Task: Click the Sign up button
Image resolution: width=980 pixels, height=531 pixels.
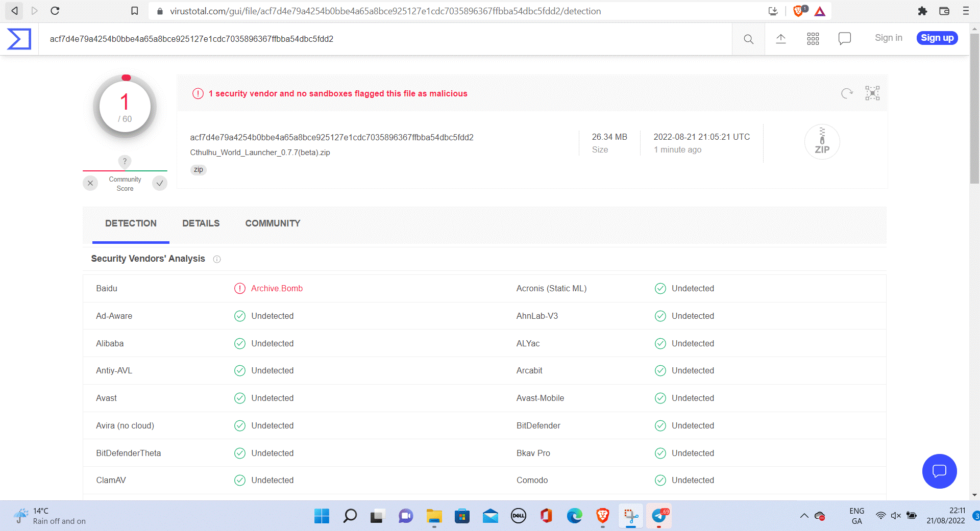Action: pos(937,38)
